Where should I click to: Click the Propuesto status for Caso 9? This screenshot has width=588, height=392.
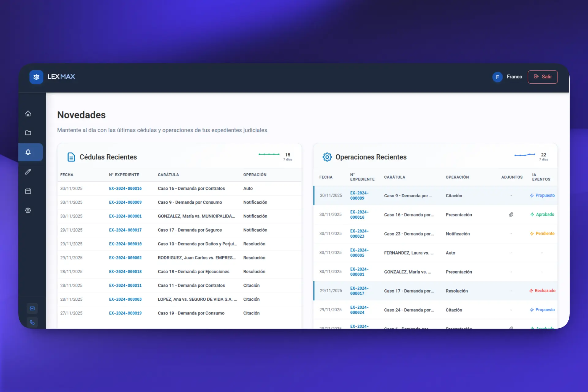[542, 195]
